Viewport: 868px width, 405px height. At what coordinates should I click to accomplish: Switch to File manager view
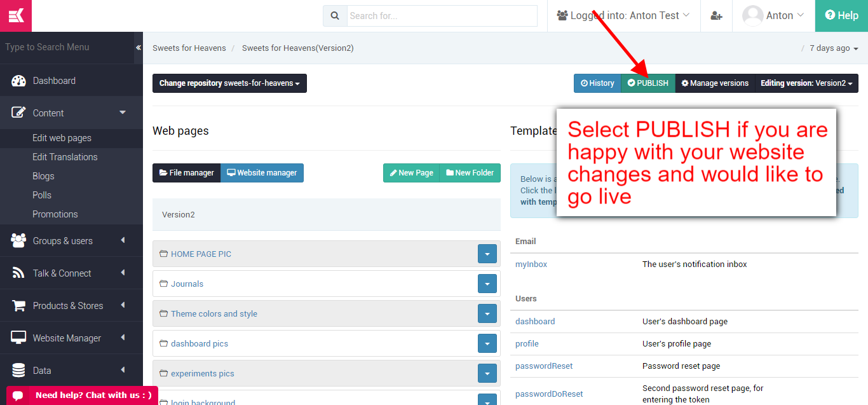187,173
